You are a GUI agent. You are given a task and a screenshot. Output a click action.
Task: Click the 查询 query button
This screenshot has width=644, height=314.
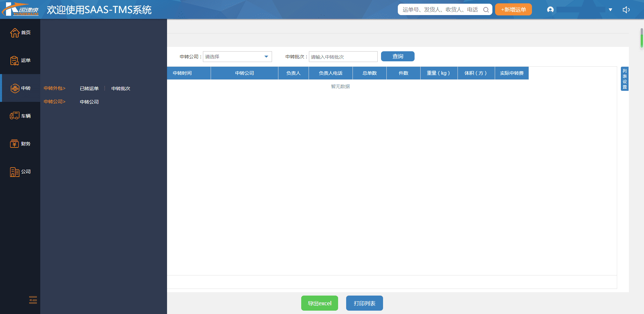[397, 56]
